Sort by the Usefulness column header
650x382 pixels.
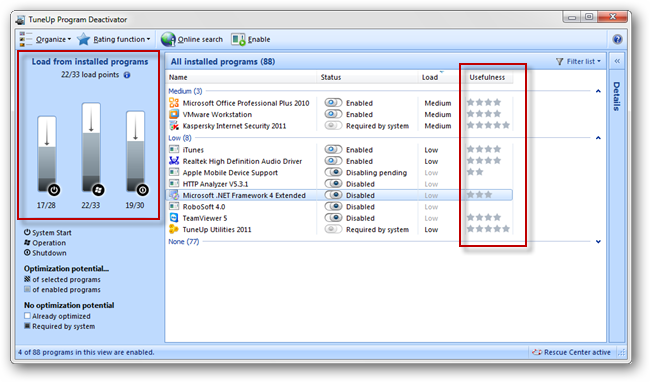click(x=488, y=77)
